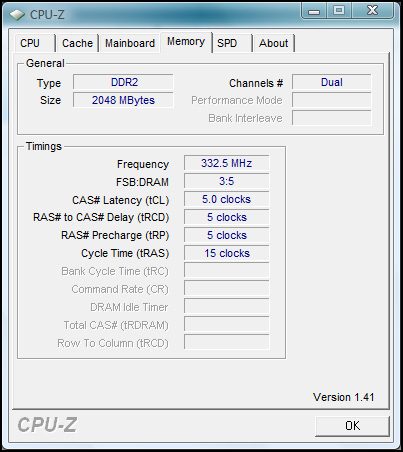Image resolution: width=403 pixels, height=452 pixels.
Task: Click the DDR2 memory type field
Action: point(123,82)
